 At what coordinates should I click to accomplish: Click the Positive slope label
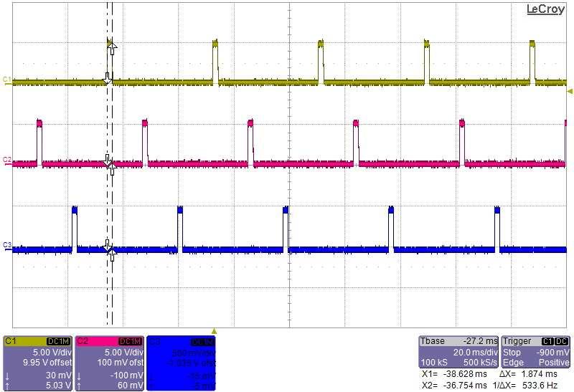pos(553,363)
